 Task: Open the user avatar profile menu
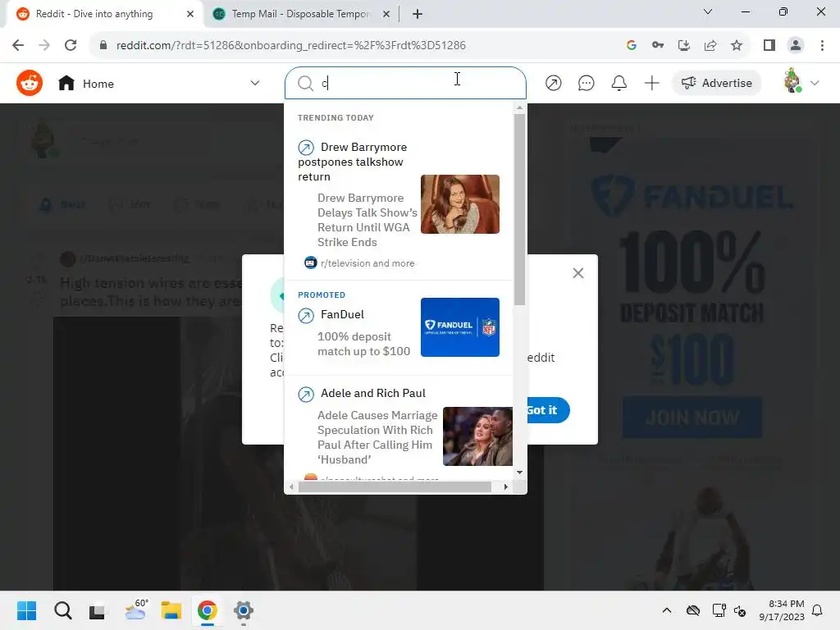pyautogui.click(x=792, y=81)
